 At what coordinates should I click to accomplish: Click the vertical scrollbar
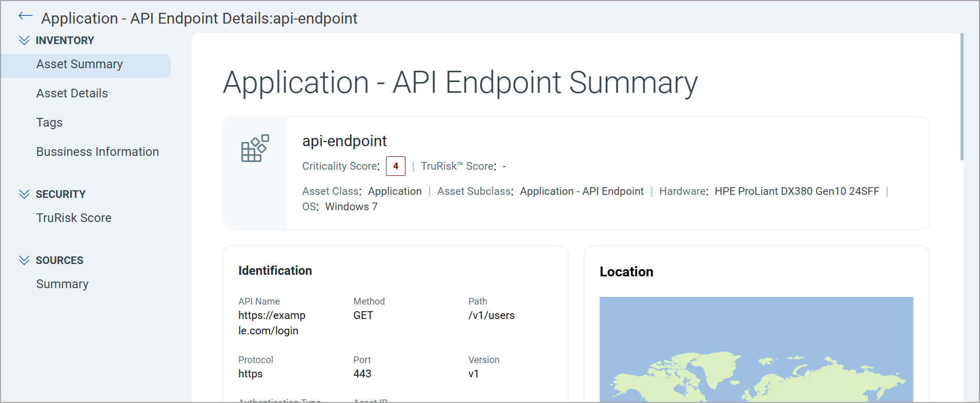(x=962, y=97)
